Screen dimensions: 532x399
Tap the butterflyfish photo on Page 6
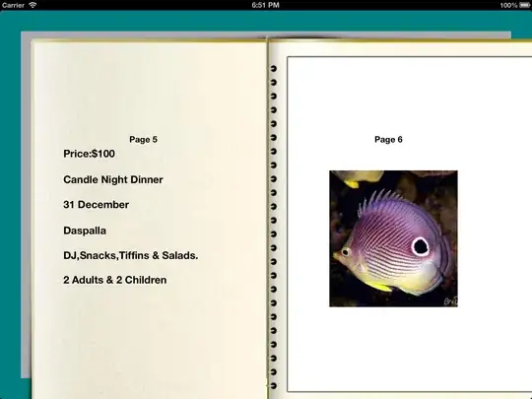pos(393,238)
